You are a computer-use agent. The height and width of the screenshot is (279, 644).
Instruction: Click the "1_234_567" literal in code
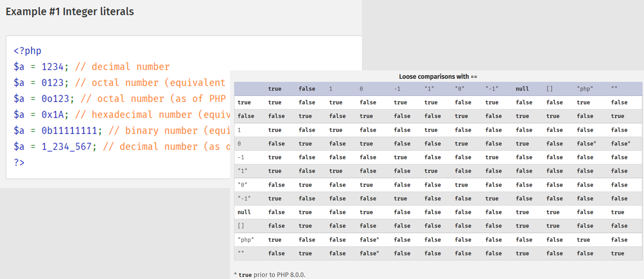click(x=66, y=147)
